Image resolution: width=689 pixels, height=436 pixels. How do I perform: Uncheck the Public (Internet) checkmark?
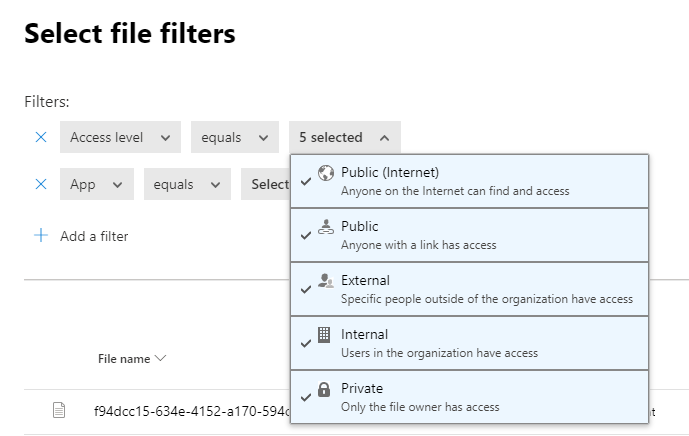pos(305,182)
